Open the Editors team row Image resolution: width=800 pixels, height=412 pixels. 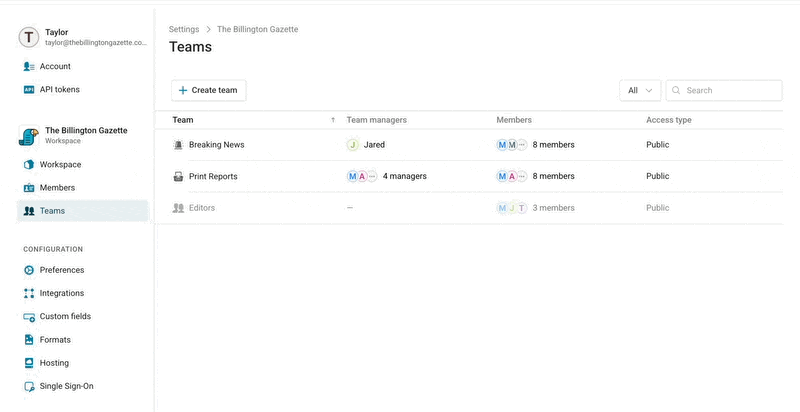(x=468, y=208)
